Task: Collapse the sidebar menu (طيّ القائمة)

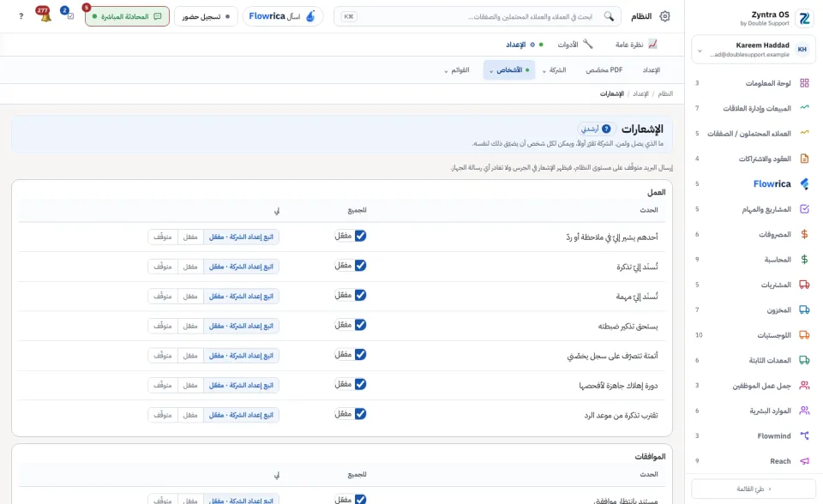Action: (754, 489)
